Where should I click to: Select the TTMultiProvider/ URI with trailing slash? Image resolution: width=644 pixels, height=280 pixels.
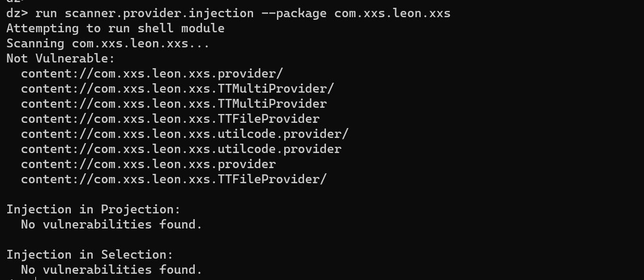(x=177, y=88)
